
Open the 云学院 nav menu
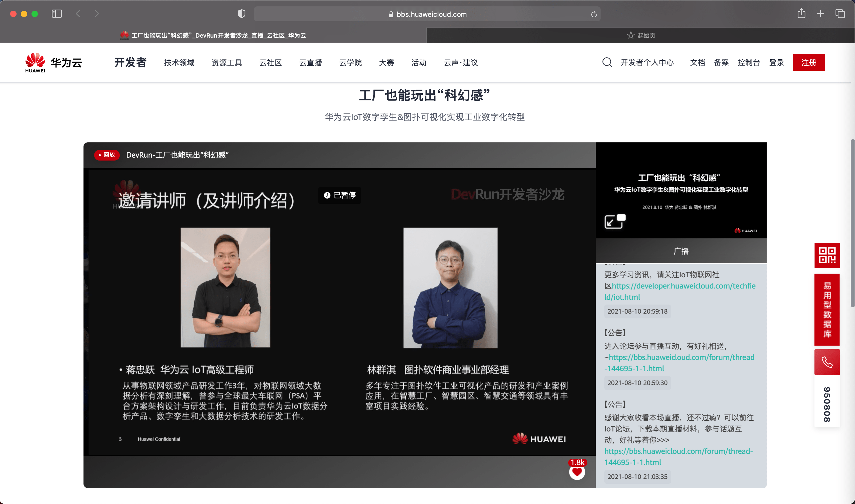pos(350,62)
